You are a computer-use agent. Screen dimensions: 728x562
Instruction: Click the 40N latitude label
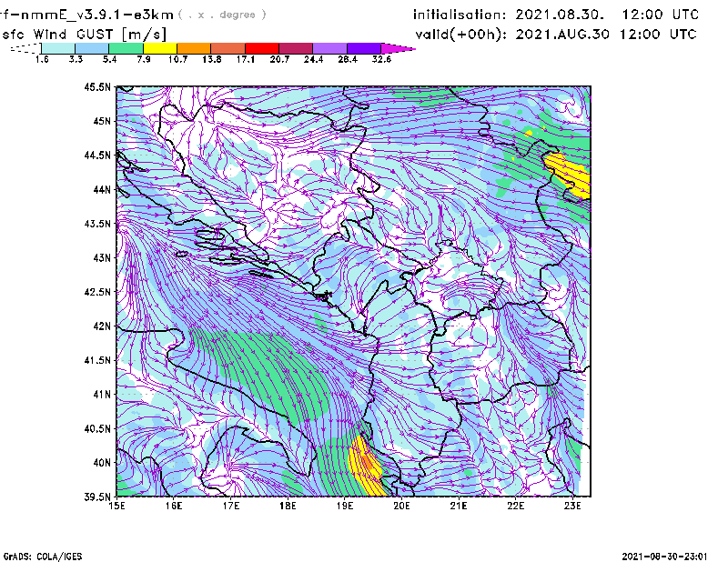[102, 463]
